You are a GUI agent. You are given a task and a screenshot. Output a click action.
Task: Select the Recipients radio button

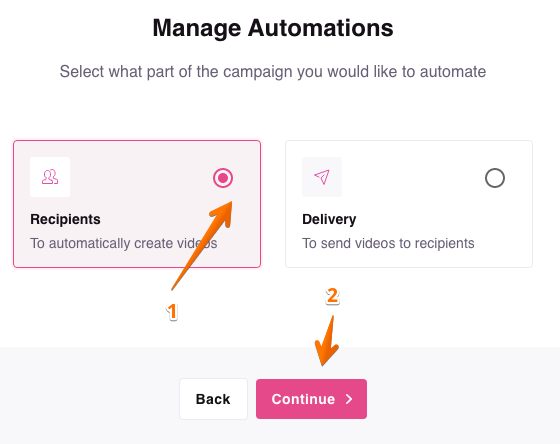(223, 178)
